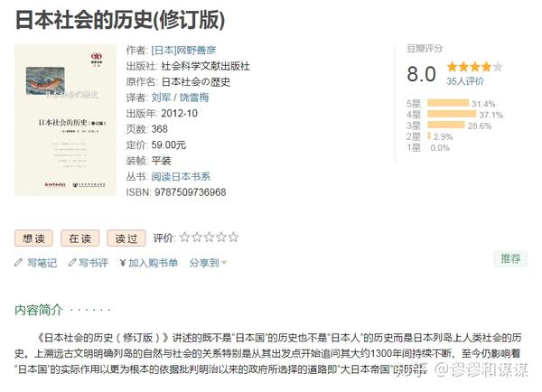Open the 写笔记 link
The height and width of the screenshot is (392, 542).
pos(42,263)
